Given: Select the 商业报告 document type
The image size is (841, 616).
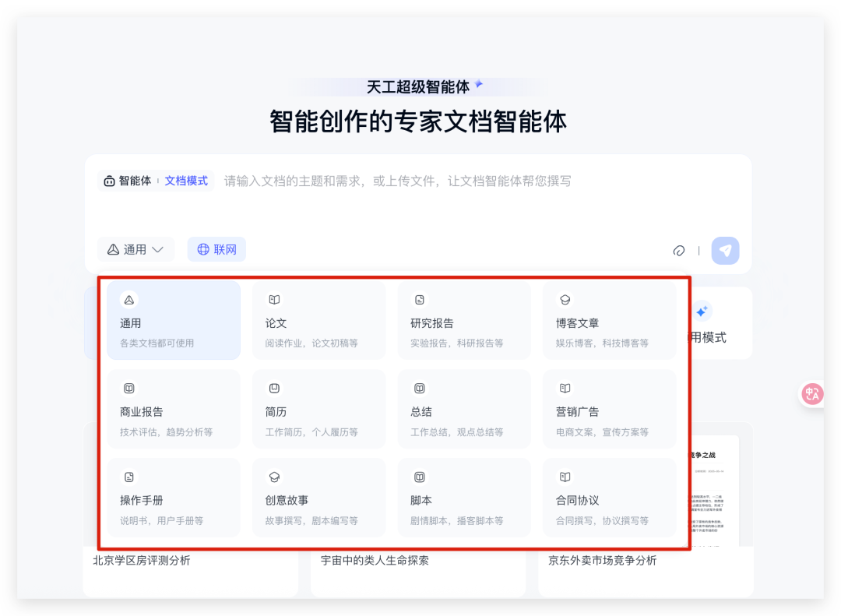Looking at the screenshot, I should [174, 409].
